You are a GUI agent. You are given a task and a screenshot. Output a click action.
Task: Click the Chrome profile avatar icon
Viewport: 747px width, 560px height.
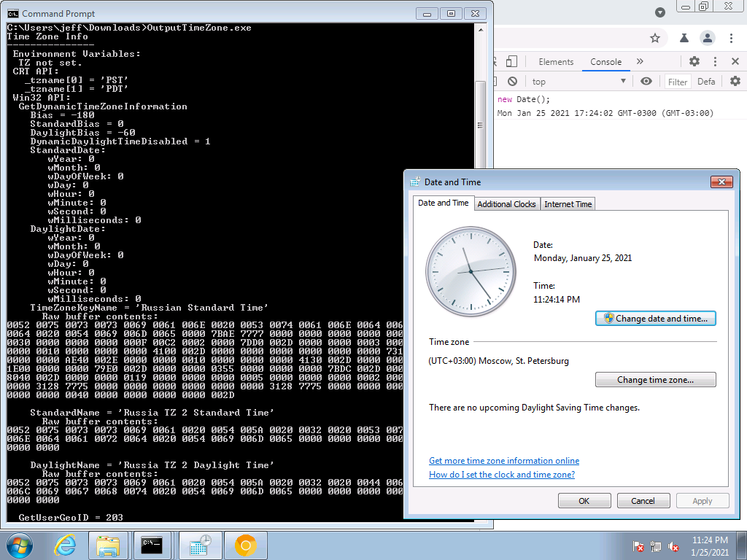tap(707, 38)
